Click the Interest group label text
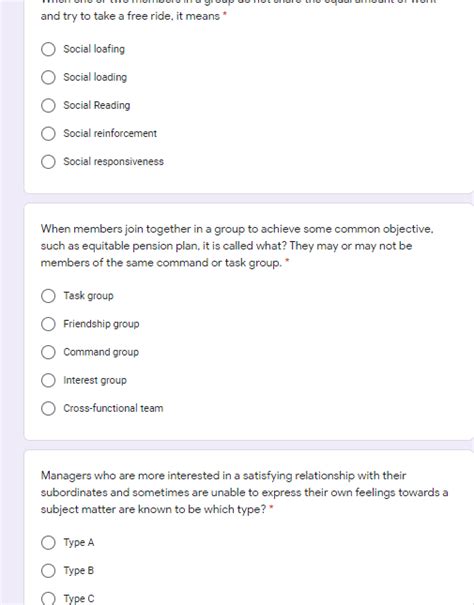Screen dimensions: 474x605 pyautogui.click(x=95, y=380)
